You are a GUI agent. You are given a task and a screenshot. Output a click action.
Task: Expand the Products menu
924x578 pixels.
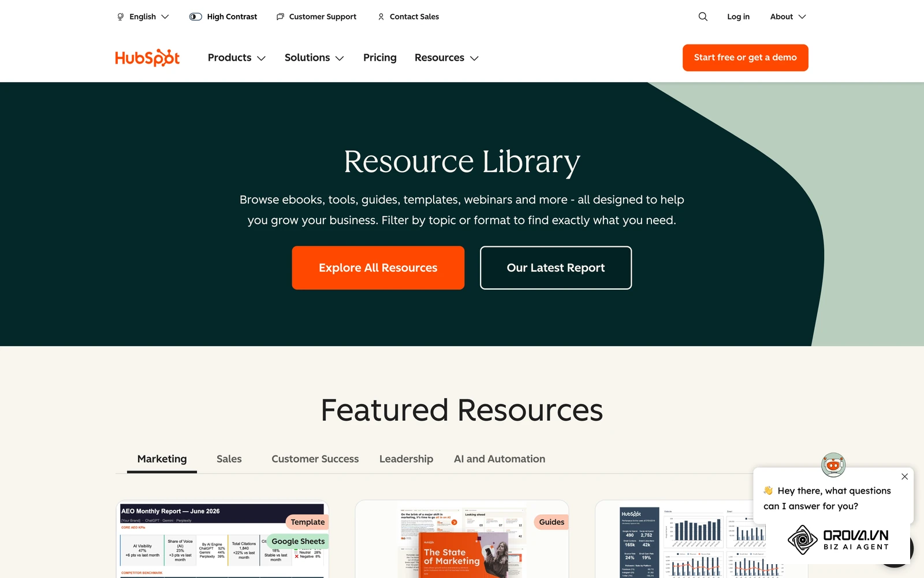237,58
